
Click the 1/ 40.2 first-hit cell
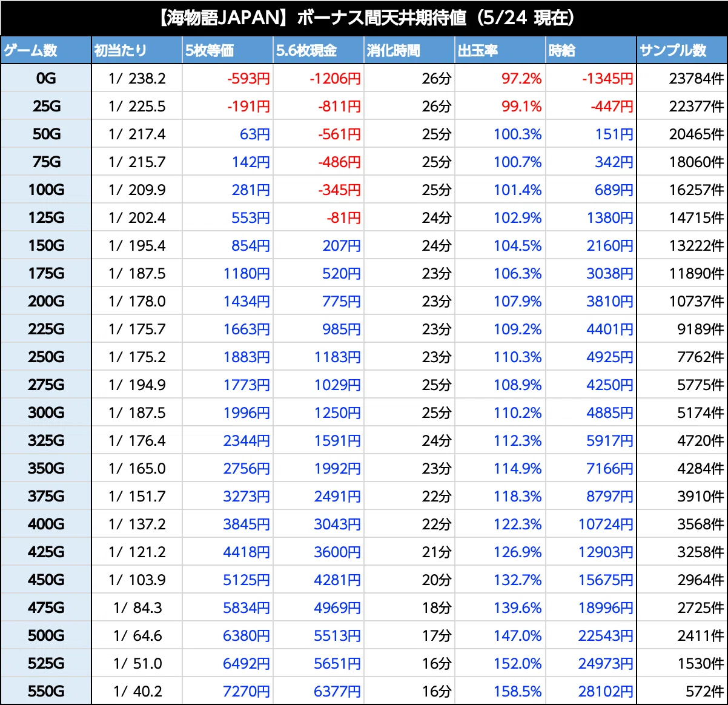pyautogui.click(x=137, y=691)
